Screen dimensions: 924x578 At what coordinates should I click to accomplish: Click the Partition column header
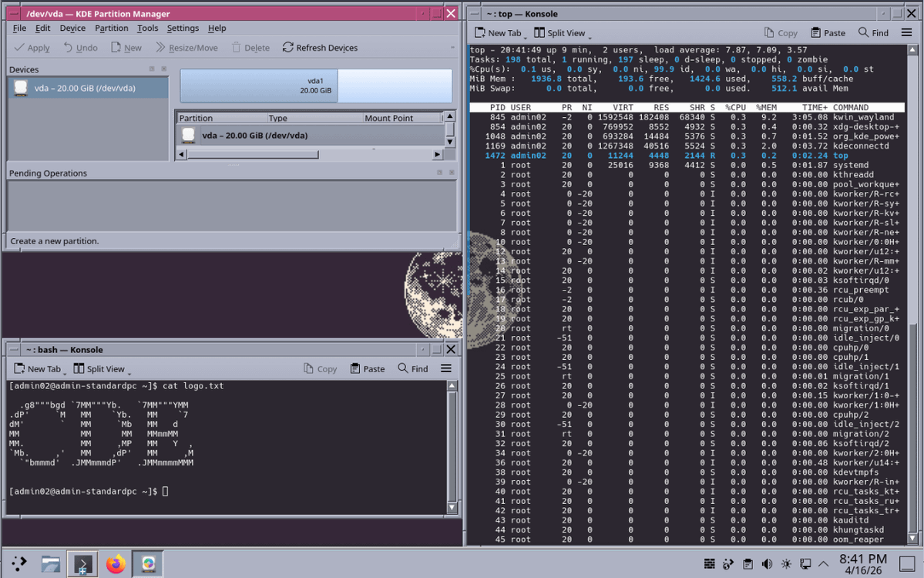point(221,118)
